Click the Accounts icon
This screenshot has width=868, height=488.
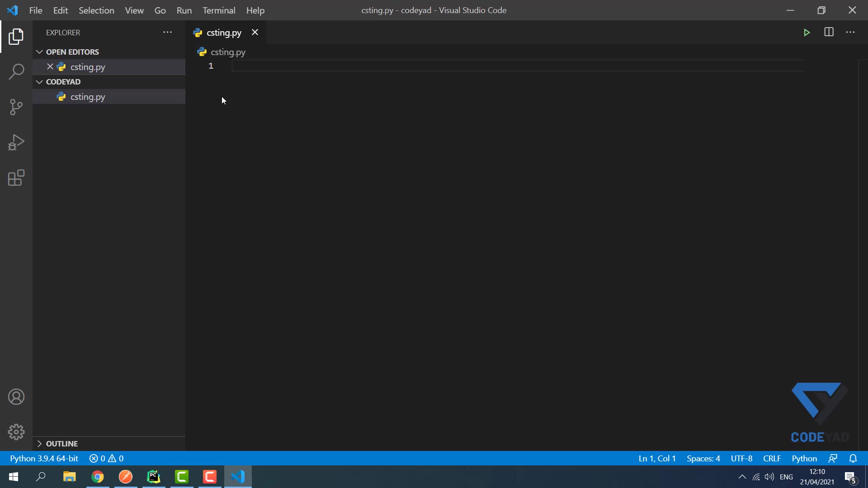pos(16,397)
